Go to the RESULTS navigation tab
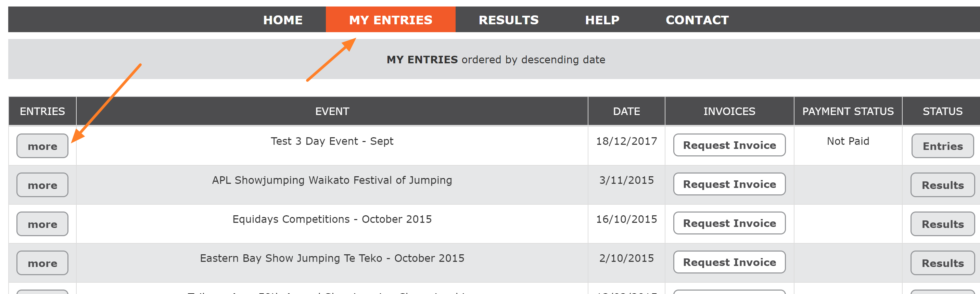Viewport: 980px width, 294px height. tap(508, 20)
